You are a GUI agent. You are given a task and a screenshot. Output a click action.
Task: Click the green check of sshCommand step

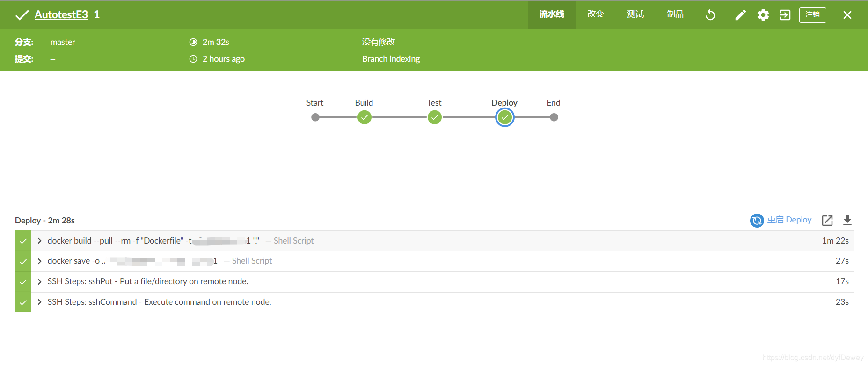coord(23,302)
